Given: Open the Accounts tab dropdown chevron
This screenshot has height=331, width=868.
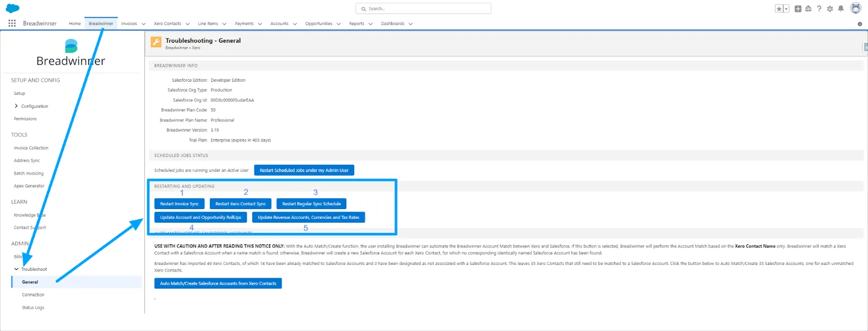Looking at the screenshot, I should pyautogui.click(x=295, y=24).
